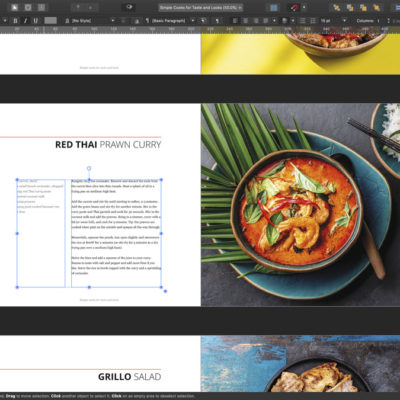400x400 pixels.
Task: Click the pilcrow icon after paragraph style
Action: [217, 21]
